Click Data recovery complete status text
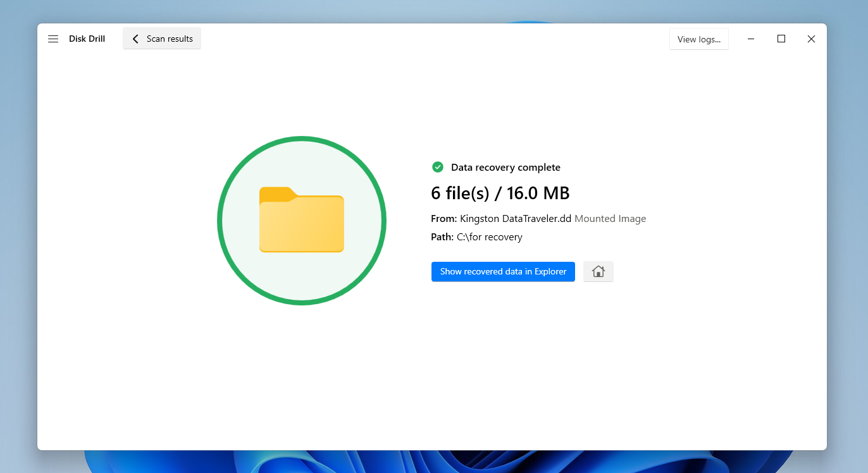This screenshot has height=473, width=868. tap(505, 167)
